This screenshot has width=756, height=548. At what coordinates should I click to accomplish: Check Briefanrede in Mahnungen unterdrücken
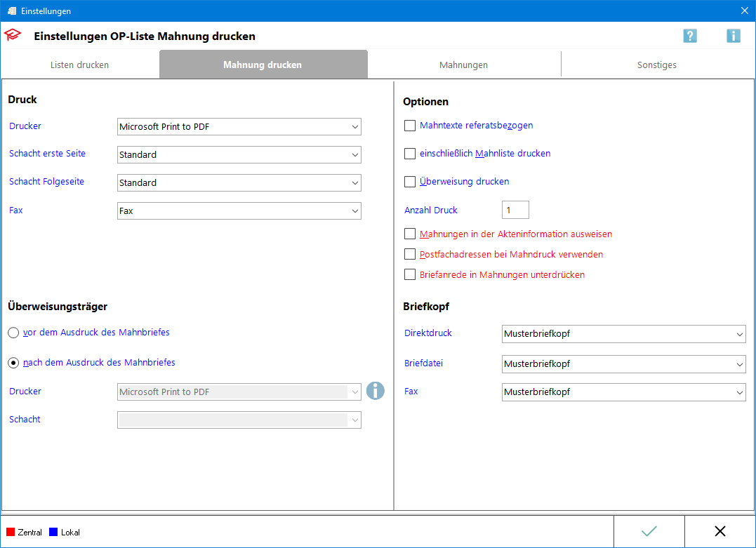point(410,275)
